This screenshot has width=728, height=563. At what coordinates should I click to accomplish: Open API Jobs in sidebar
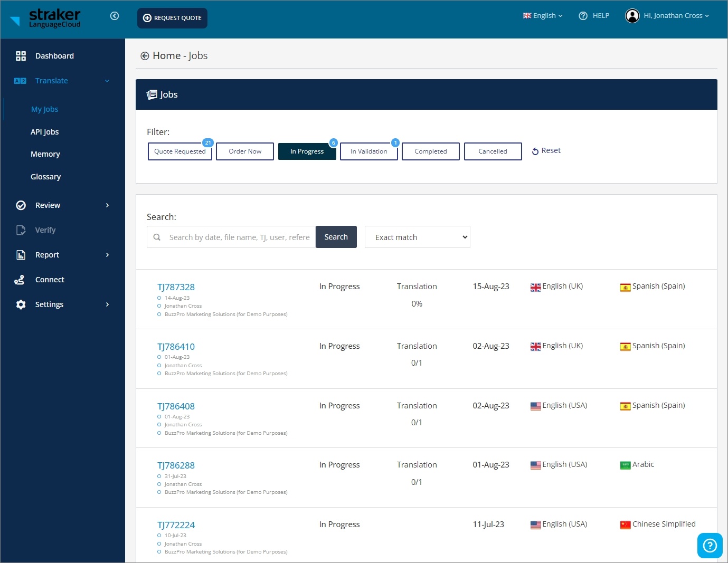(x=44, y=132)
